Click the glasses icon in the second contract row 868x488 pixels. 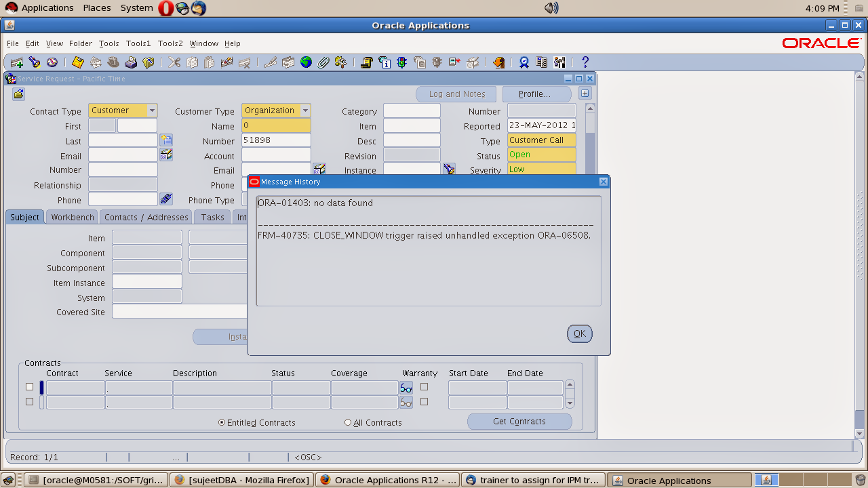406,402
